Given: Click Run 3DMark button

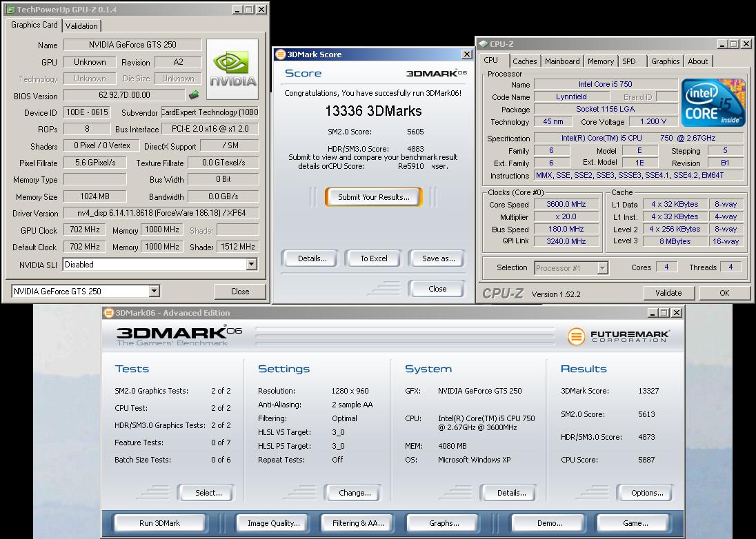Looking at the screenshot, I should tap(159, 523).
